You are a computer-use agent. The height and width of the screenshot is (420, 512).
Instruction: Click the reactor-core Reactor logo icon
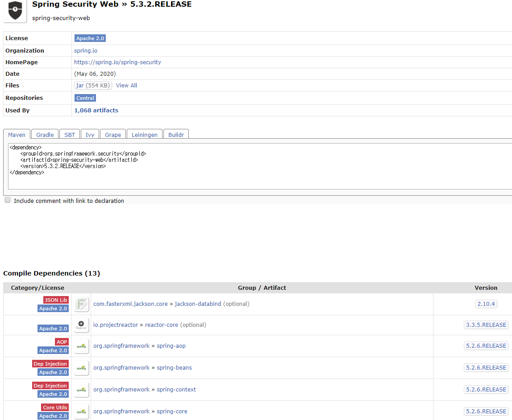[x=81, y=325]
